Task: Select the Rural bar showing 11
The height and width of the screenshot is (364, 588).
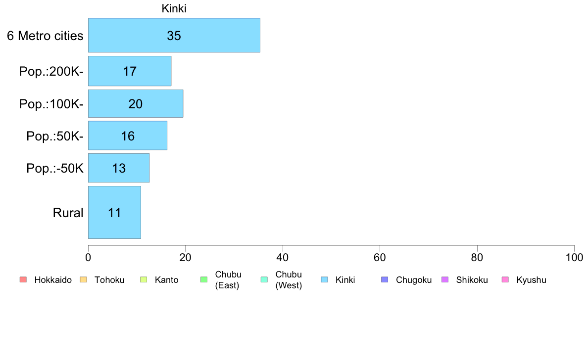Action: coord(114,212)
